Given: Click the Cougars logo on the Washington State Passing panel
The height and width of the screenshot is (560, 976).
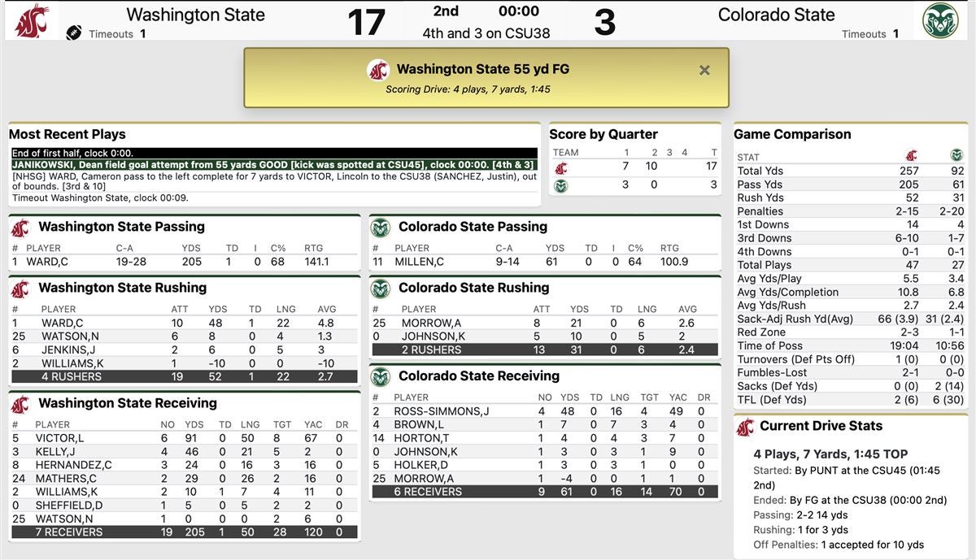Looking at the screenshot, I should (x=22, y=228).
